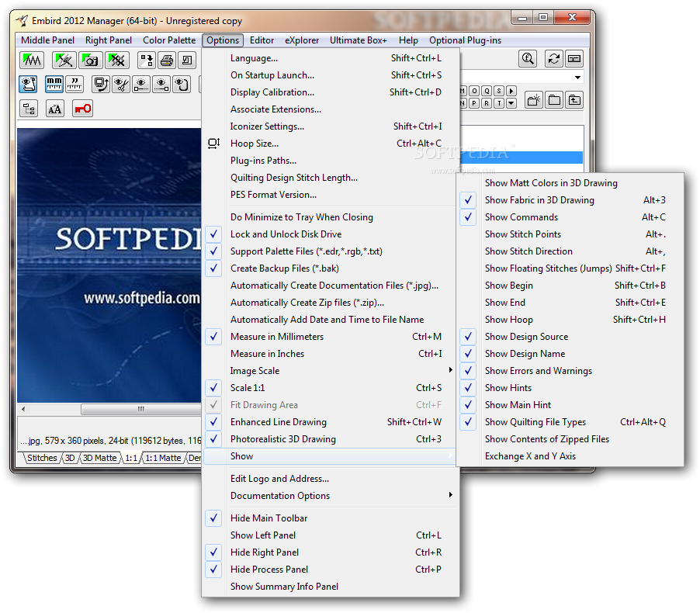Click the drive letters down arrow button

[511, 103]
